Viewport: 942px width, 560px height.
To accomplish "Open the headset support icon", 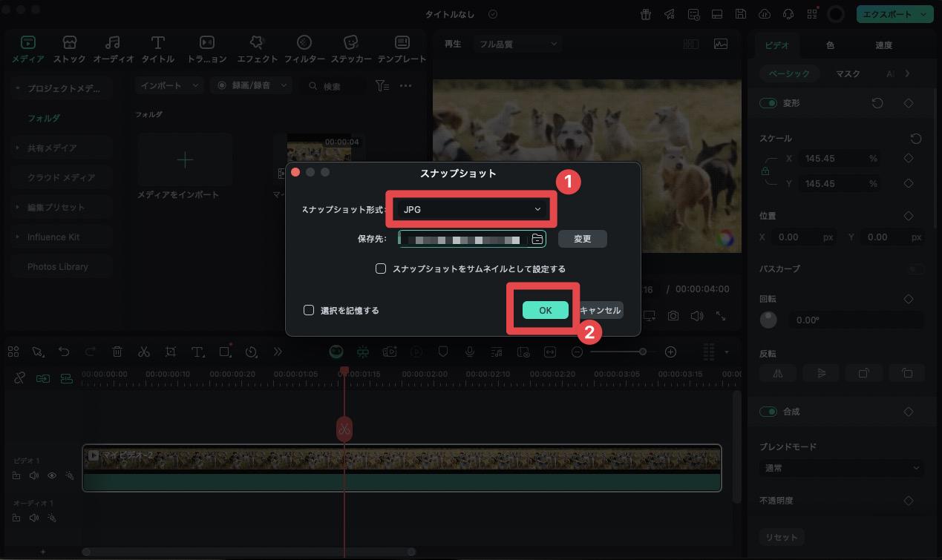I will click(x=788, y=14).
